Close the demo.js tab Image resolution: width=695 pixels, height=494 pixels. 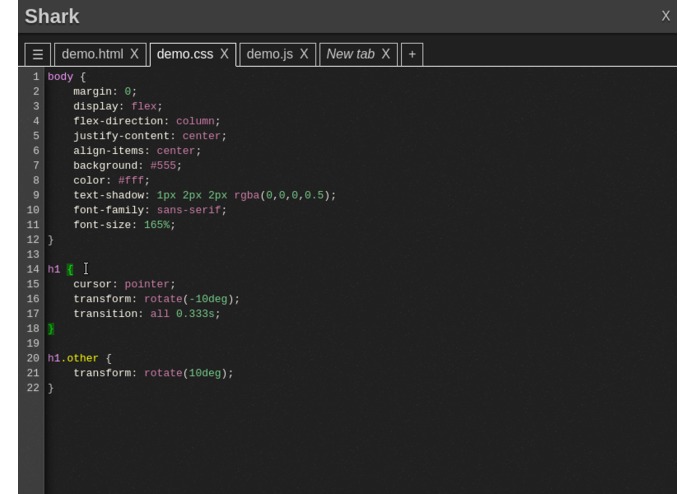coord(304,54)
